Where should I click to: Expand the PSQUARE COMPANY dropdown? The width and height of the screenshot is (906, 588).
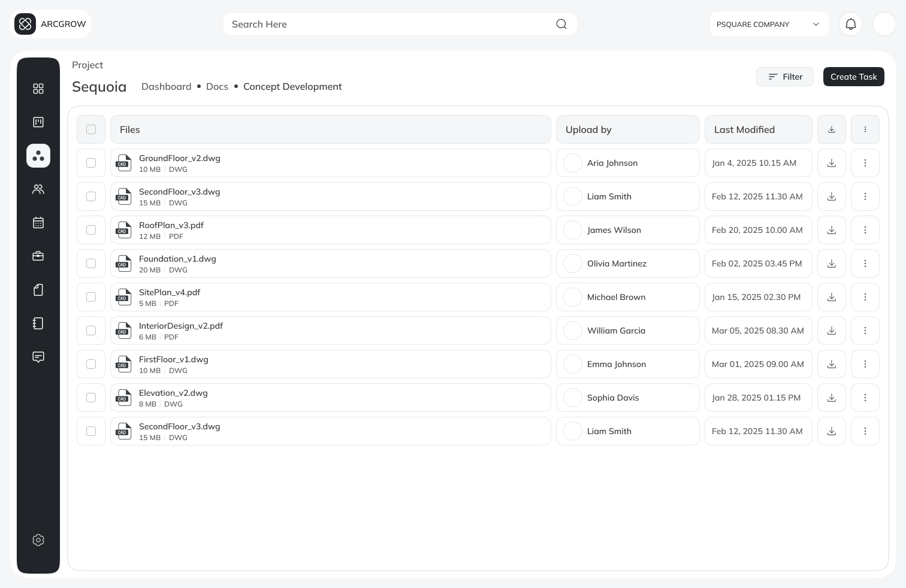tap(768, 25)
